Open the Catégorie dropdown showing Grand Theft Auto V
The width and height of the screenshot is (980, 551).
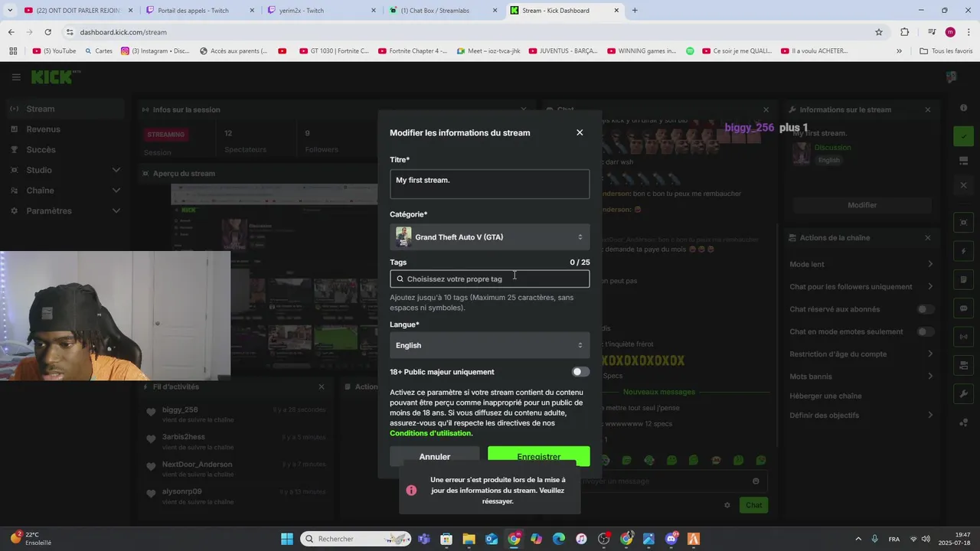(x=490, y=237)
